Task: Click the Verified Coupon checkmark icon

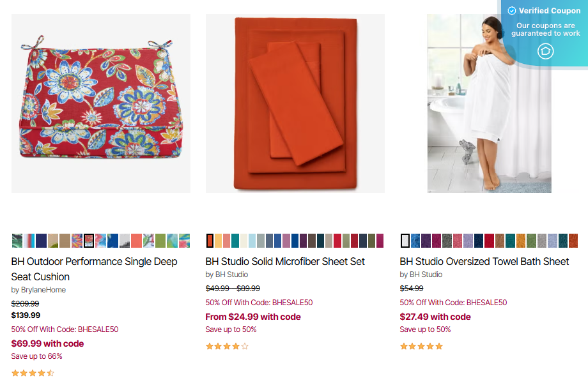Action: click(x=512, y=11)
